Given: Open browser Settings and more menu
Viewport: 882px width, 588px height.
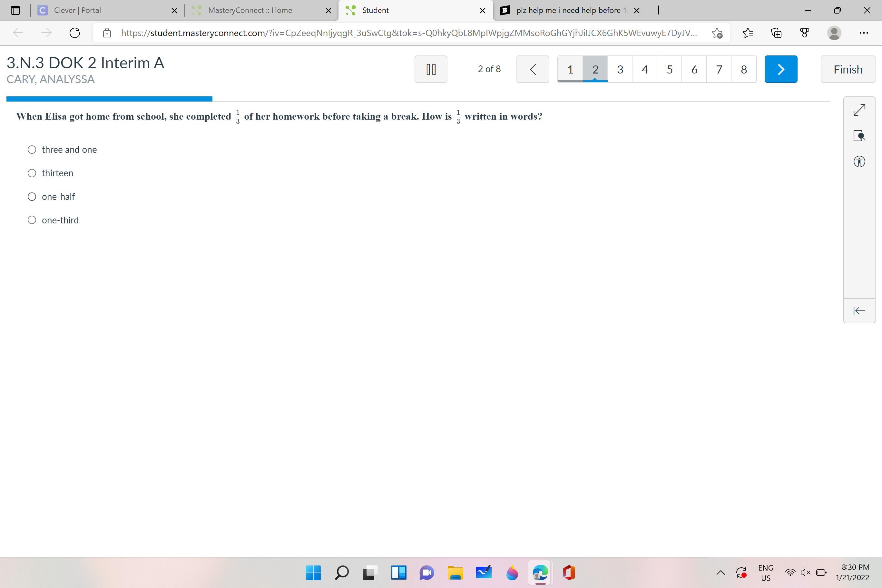Looking at the screenshot, I should point(863,33).
